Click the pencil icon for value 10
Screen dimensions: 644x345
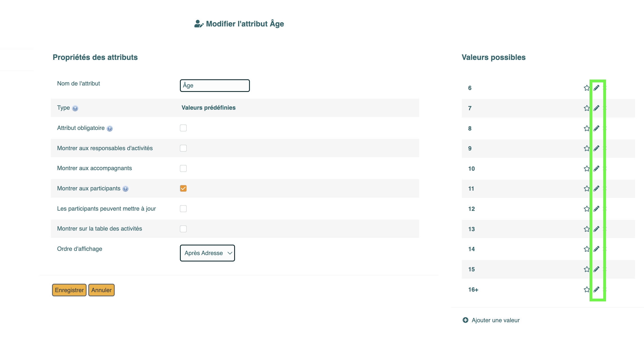(x=596, y=169)
